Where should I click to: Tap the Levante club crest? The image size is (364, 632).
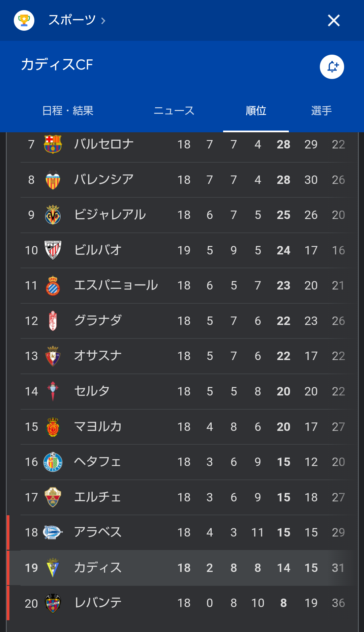[53, 603]
